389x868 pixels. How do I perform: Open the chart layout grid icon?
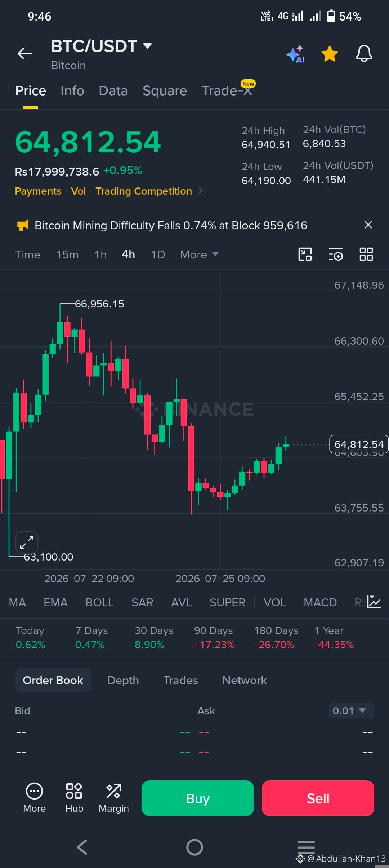click(x=366, y=254)
